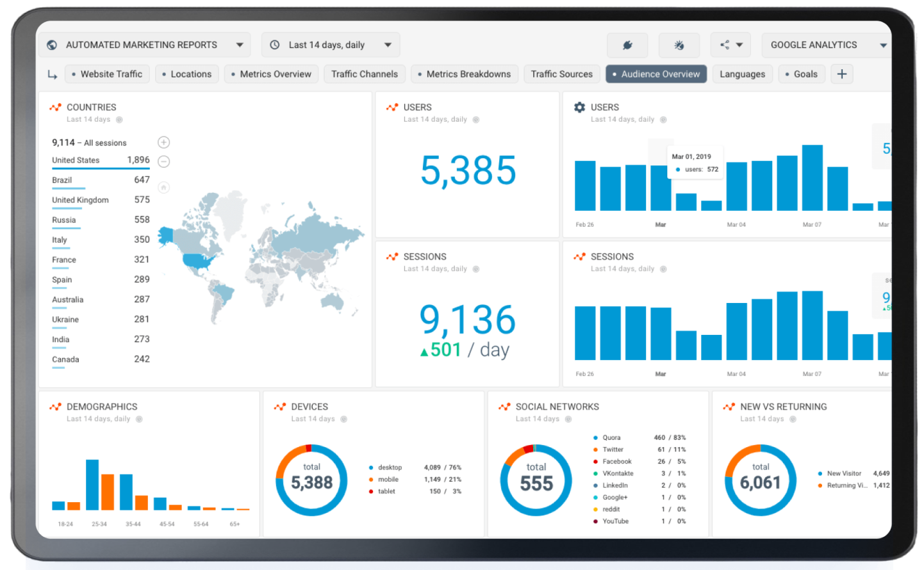The height and width of the screenshot is (570, 924).
Task: Click the info icon next to Countries Last 14 days
Action: coord(119,120)
